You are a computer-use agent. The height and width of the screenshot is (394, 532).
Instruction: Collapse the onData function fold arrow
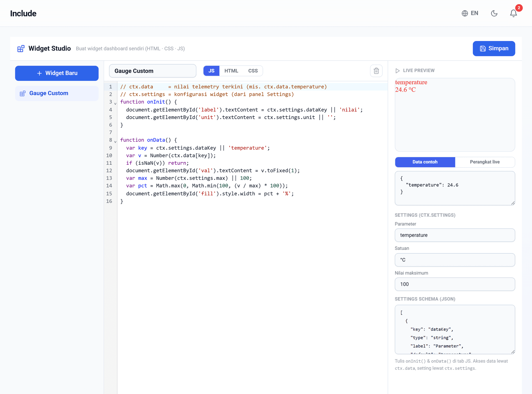[115, 141]
